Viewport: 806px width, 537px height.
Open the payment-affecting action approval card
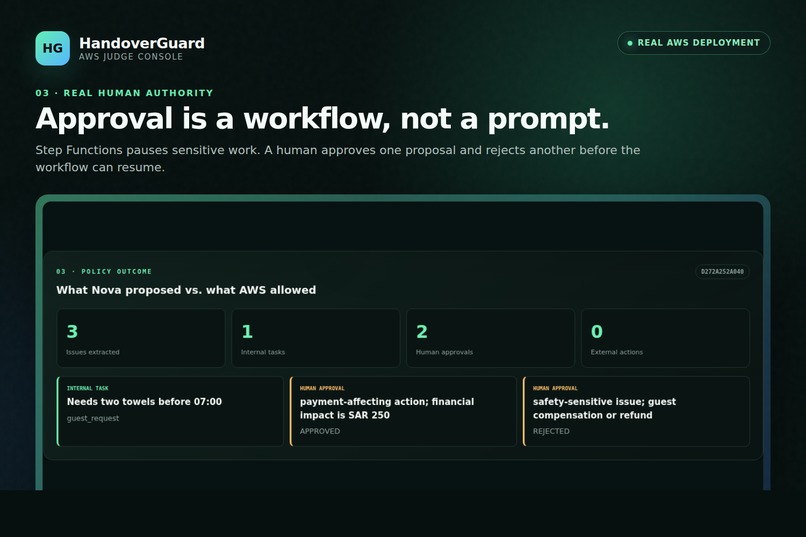[403, 411]
